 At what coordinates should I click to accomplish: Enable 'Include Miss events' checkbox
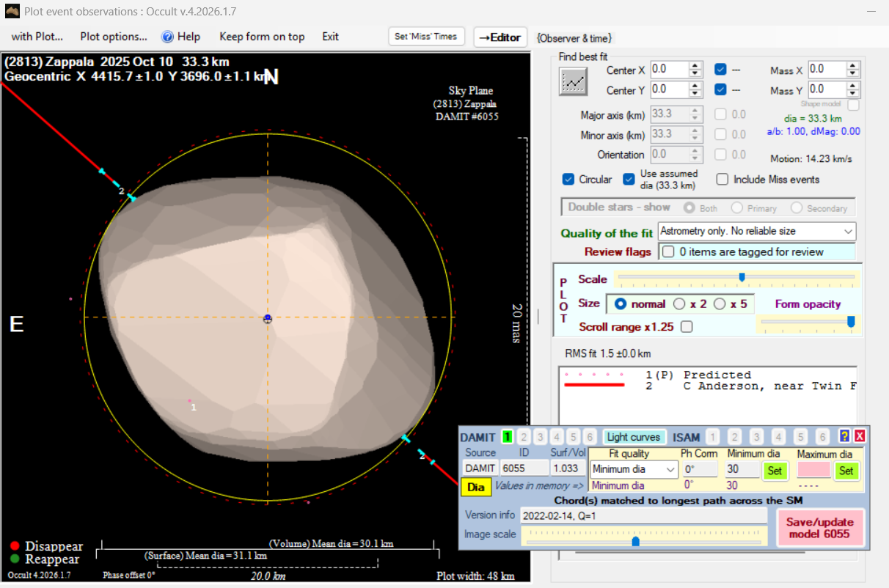pyautogui.click(x=722, y=179)
